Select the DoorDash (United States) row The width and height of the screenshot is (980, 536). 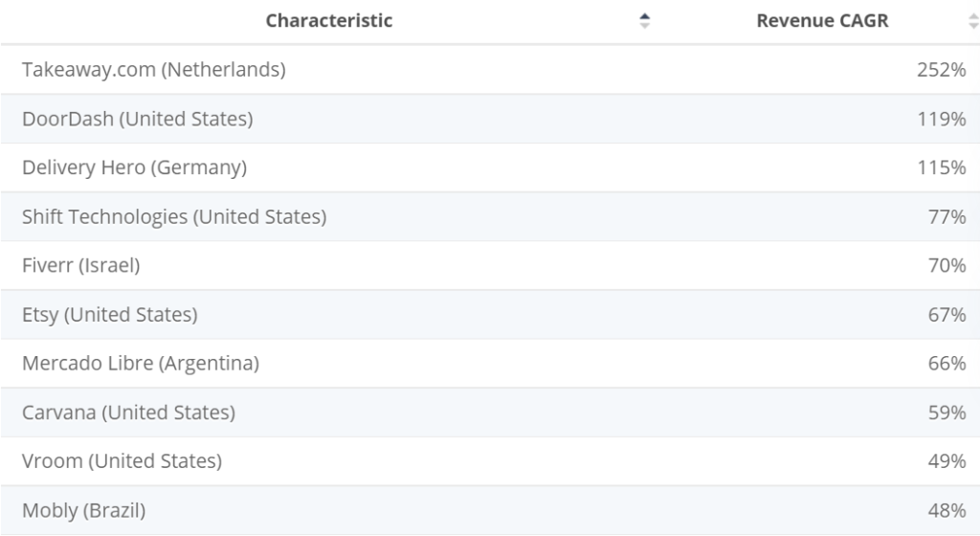click(x=138, y=119)
